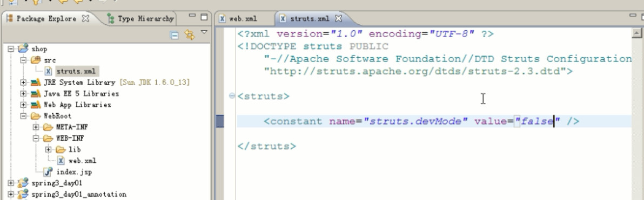
Task: Switch to Package Explorer tab
Action: pyautogui.click(x=46, y=18)
